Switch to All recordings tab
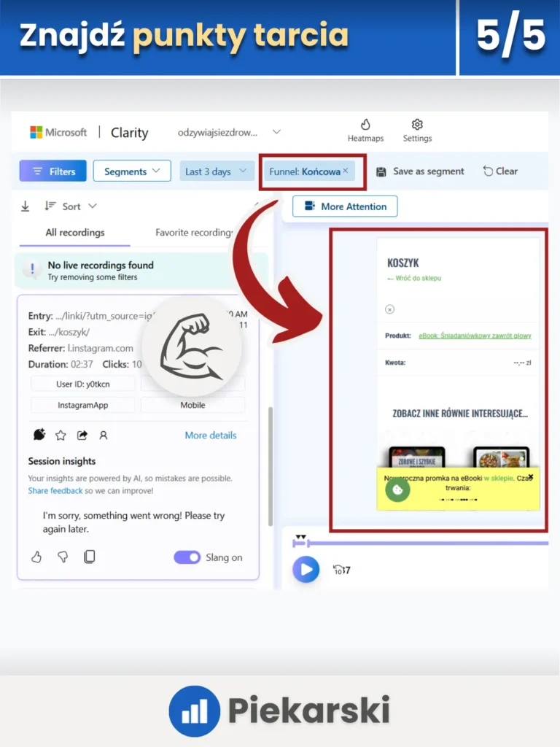This screenshot has height=747, width=560. pos(75,233)
